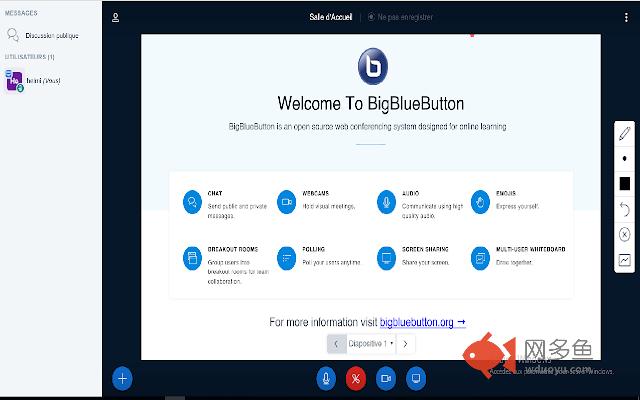Viewport: 640px width, 400px height.
Task: Go to the next slide arrow
Action: 405,344
